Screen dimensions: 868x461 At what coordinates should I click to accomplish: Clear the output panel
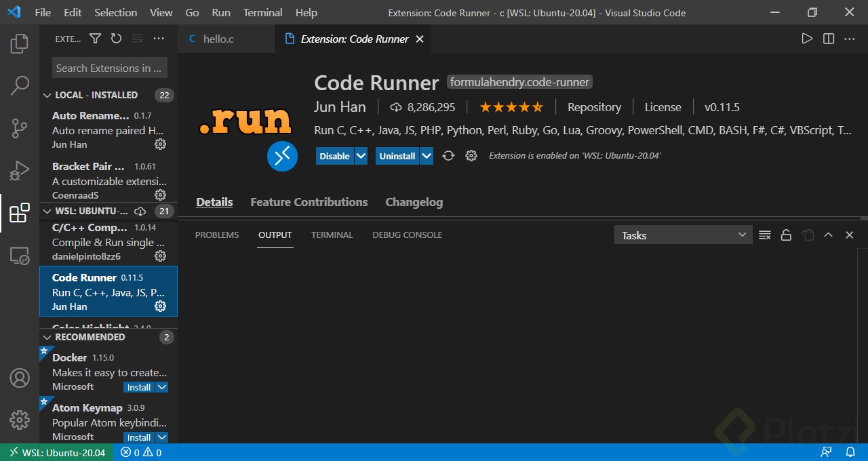click(765, 235)
